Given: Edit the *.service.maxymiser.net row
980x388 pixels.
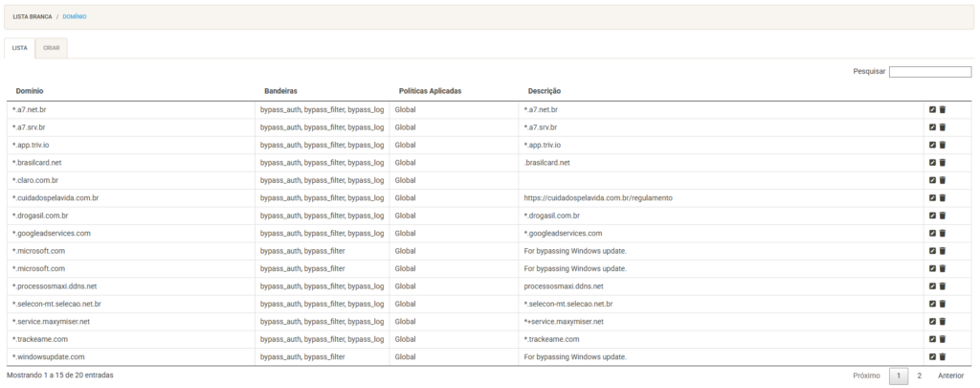Looking at the screenshot, I should [932, 321].
